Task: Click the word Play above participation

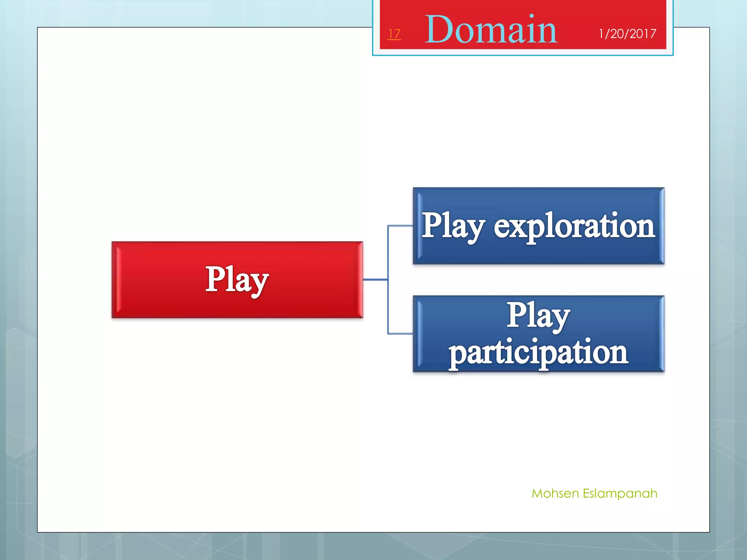Action: point(538,315)
